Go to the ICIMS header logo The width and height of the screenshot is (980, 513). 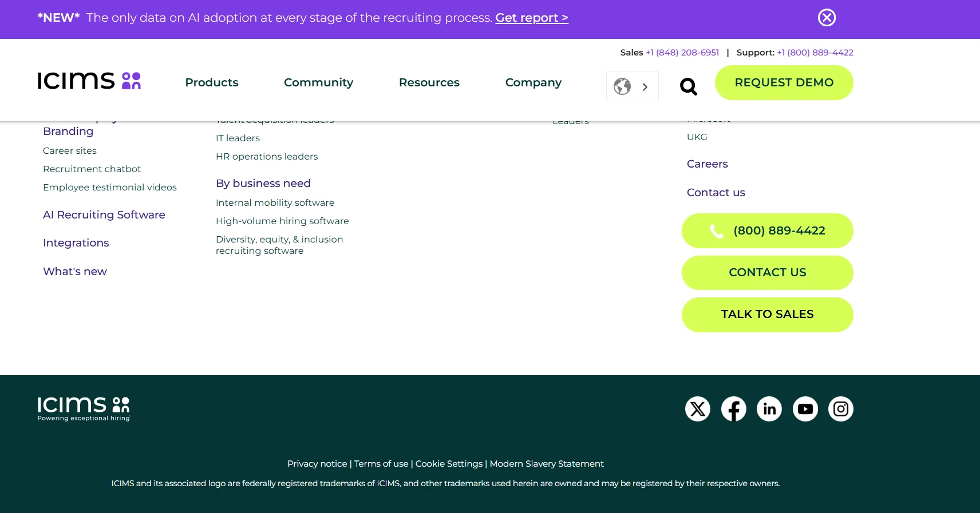pyautogui.click(x=89, y=81)
